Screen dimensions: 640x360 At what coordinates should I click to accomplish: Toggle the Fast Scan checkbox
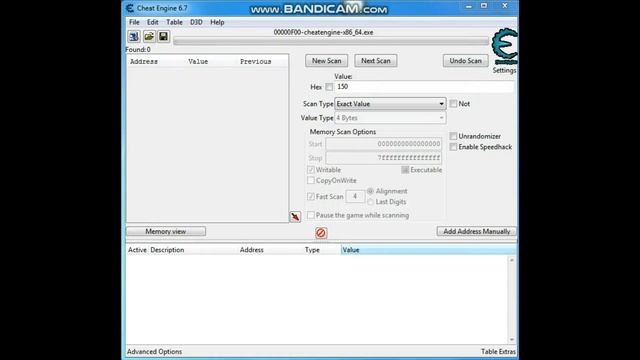pyautogui.click(x=311, y=197)
